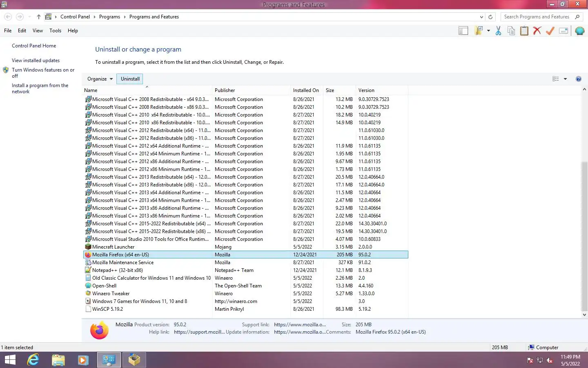
Task: Open the Windows Start button
Action: (10, 360)
